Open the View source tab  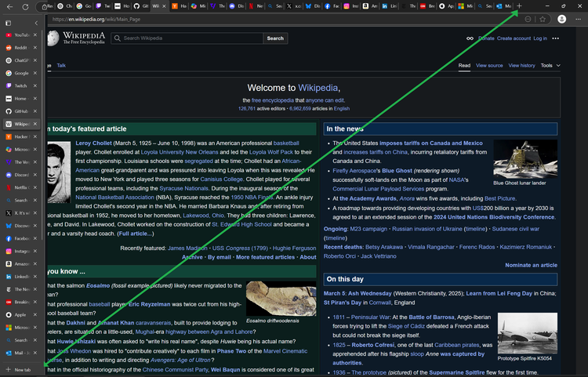[489, 65]
